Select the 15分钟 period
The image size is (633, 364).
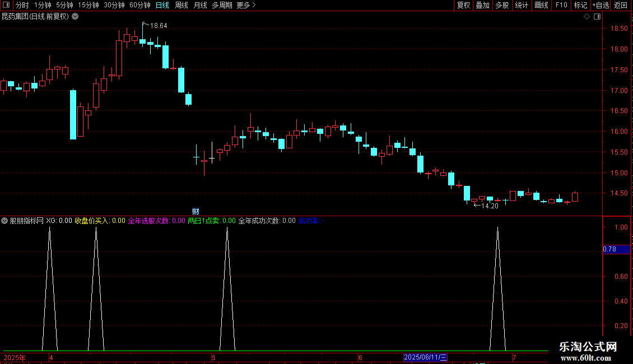click(x=89, y=5)
